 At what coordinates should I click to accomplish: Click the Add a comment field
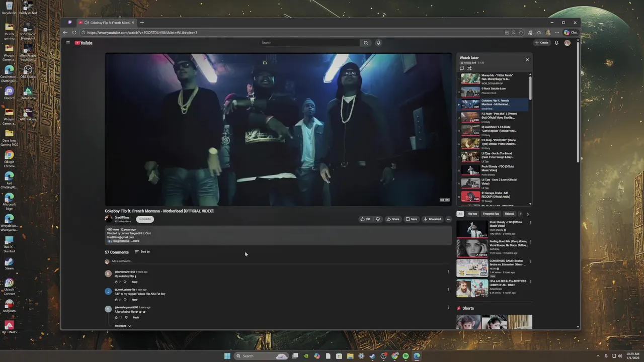(279, 261)
